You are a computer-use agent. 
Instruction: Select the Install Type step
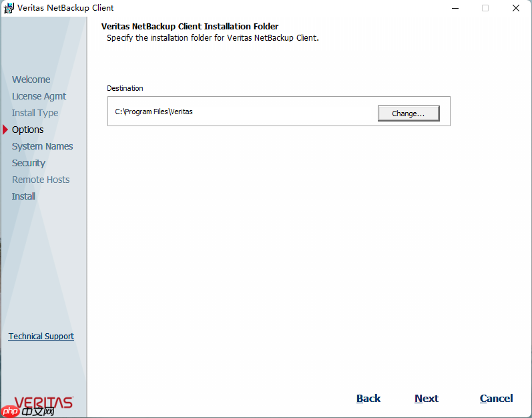pyautogui.click(x=35, y=113)
